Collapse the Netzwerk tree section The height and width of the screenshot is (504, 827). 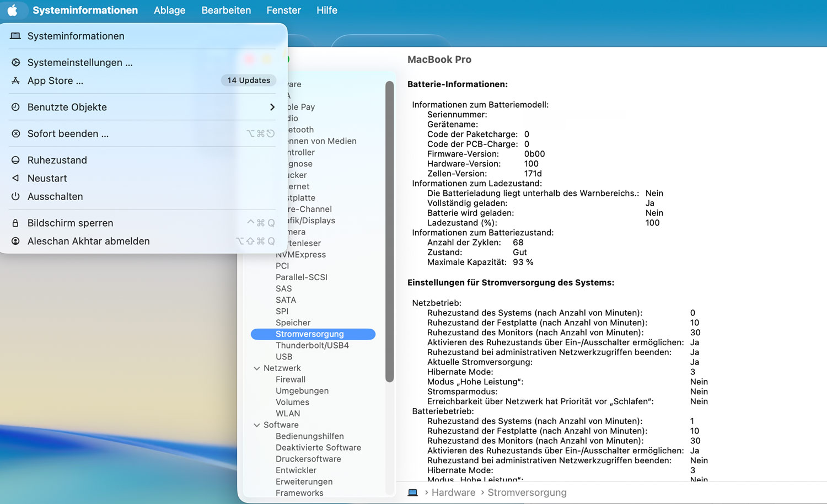[x=256, y=368]
